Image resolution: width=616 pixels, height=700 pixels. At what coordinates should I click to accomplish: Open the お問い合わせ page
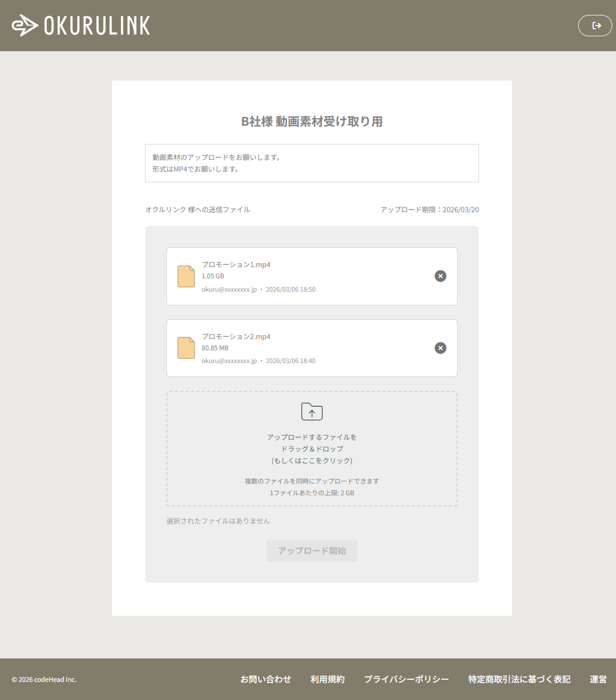click(266, 679)
